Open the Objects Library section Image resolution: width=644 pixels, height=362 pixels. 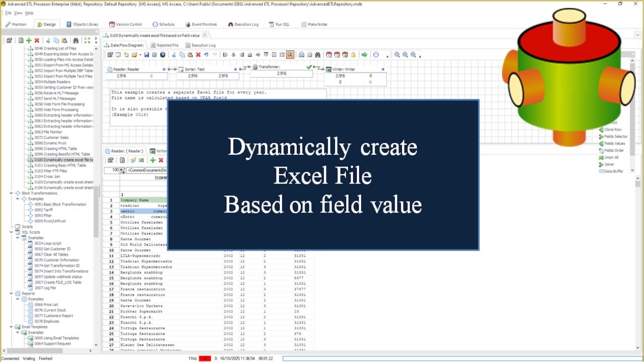coord(82,24)
